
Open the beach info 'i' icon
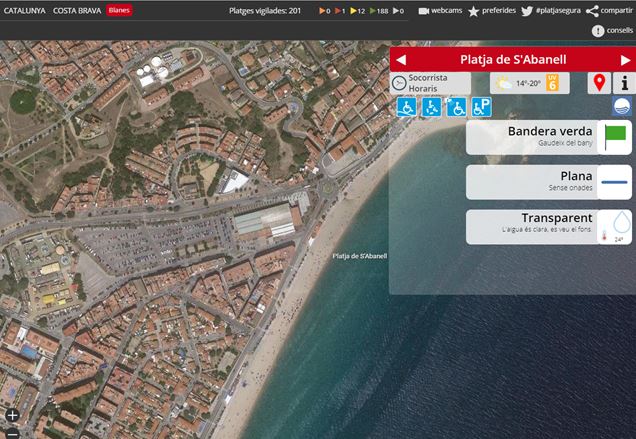[625, 83]
